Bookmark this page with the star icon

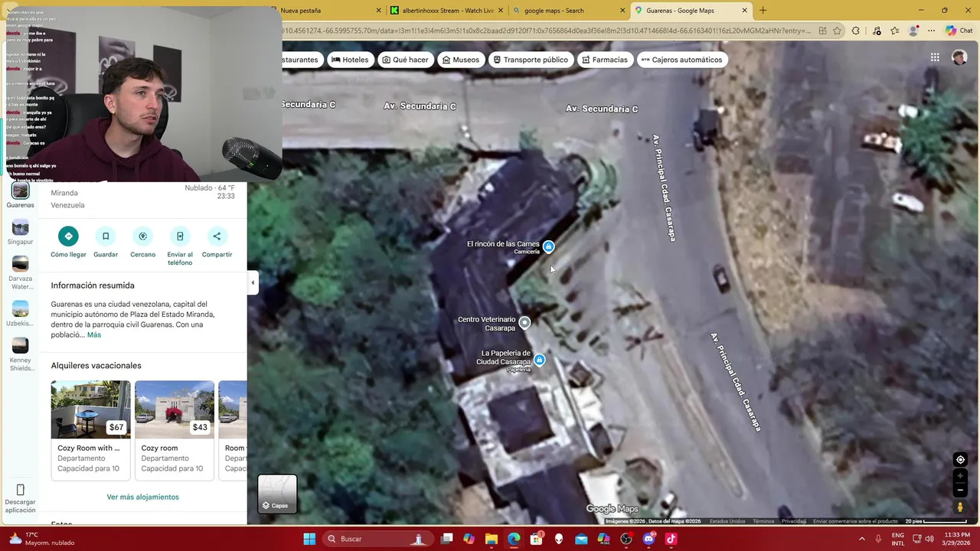point(837,31)
